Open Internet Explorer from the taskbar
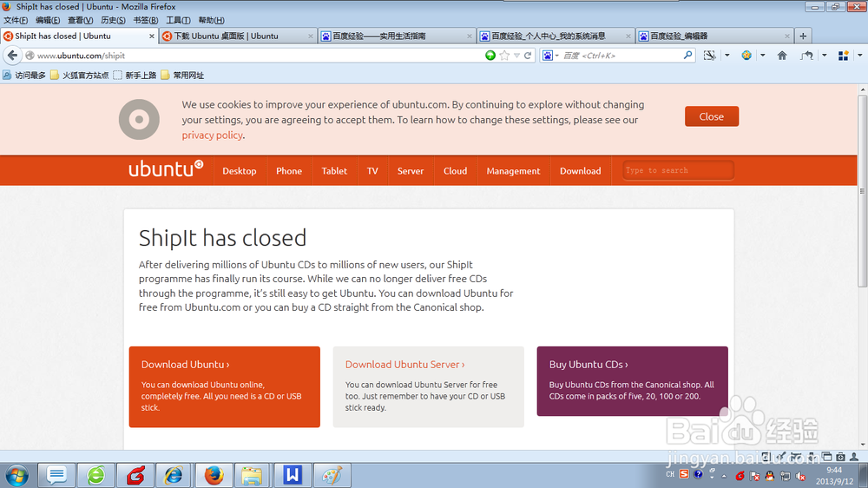This screenshot has width=868, height=488. coord(174,475)
